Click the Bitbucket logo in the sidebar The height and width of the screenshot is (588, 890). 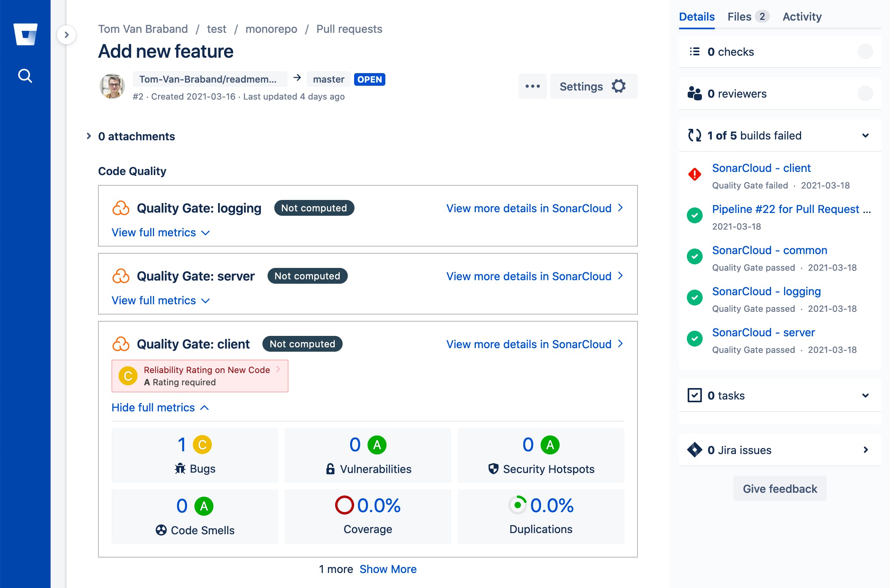click(x=25, y=35)
